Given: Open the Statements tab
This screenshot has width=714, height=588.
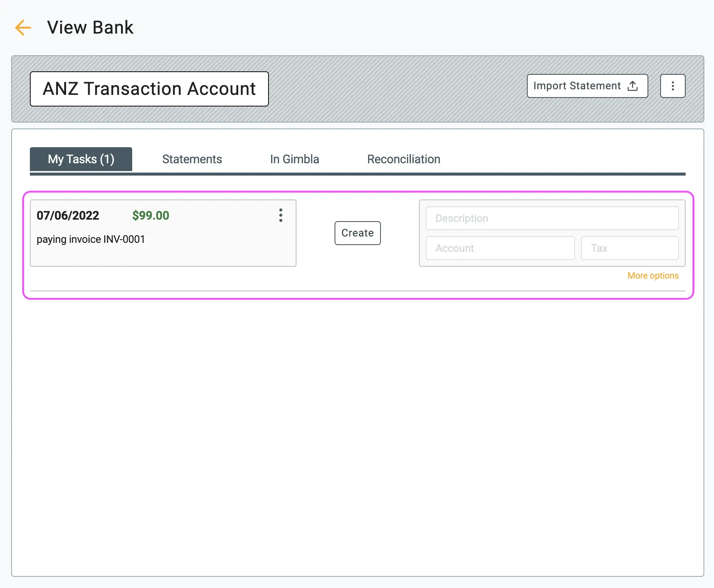Looking at the screenshot, I should pyautogui.click(x=192, y=159).
